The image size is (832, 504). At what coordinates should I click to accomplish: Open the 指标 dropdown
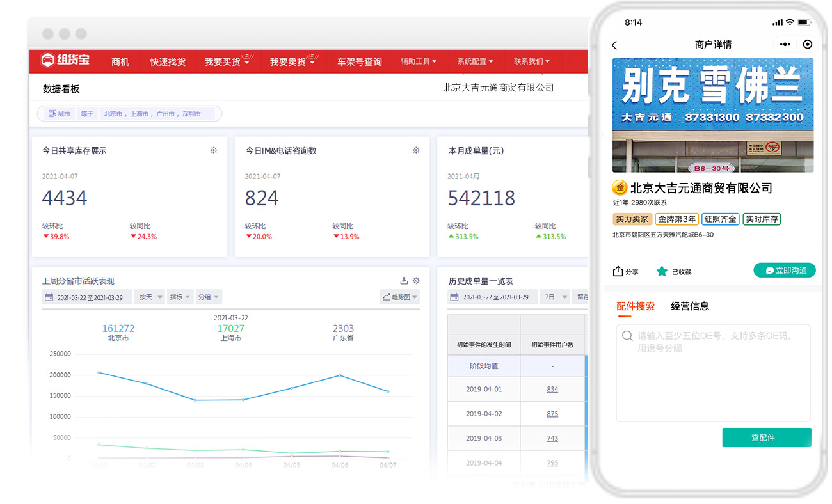180,297
